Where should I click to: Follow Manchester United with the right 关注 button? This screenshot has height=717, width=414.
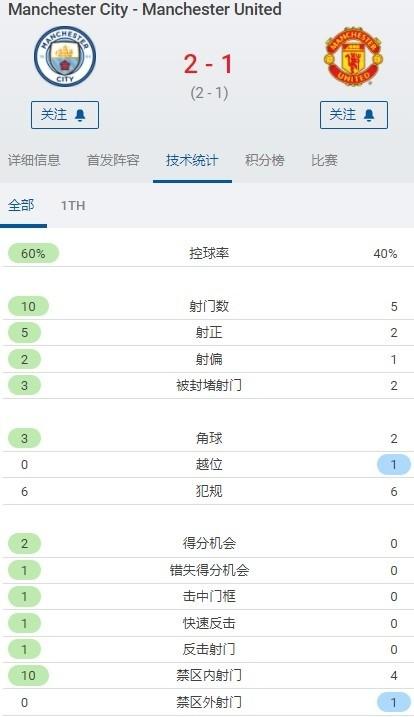click(354, 115)
